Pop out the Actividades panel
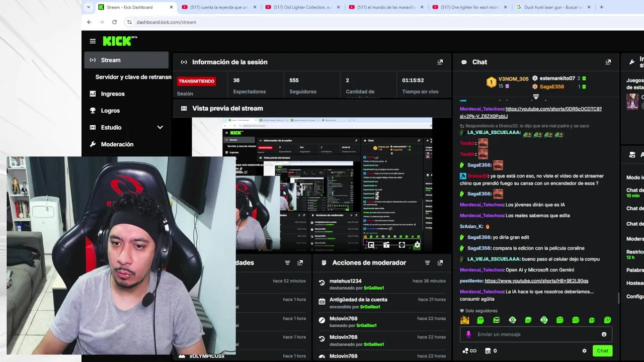The width and height of the screenshot is (644, 362). point(300,262)
